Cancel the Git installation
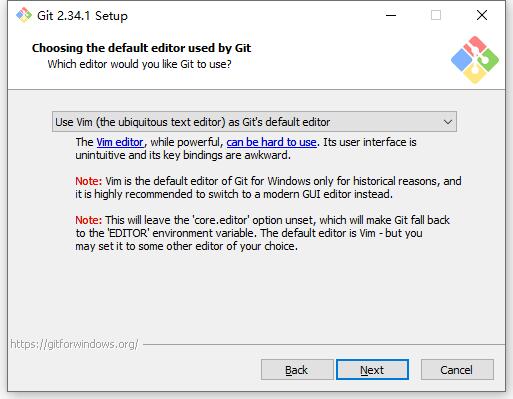Image resolution: width=513 pixels, height=399 pixels. tap(457, 370)
